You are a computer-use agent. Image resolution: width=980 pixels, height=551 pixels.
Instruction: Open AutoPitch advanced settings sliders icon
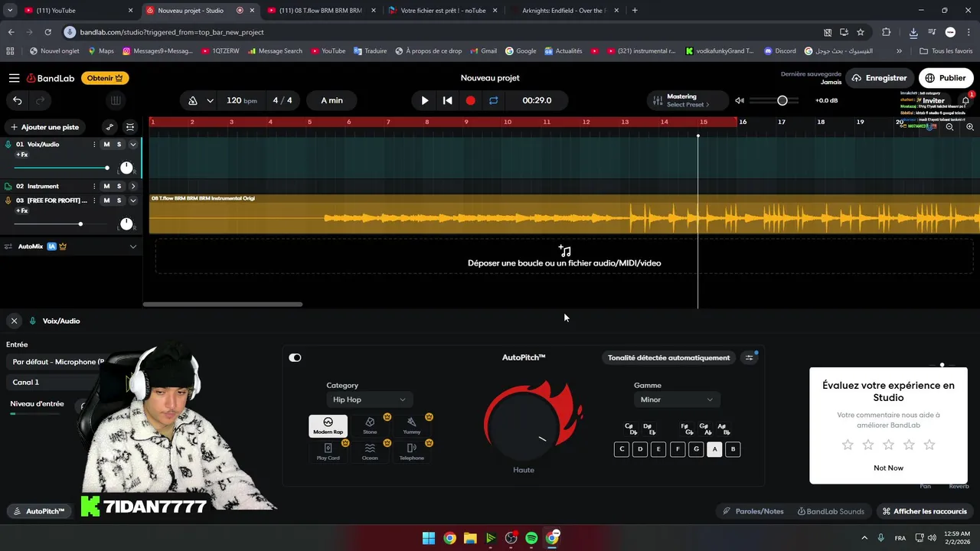(750, 357)
